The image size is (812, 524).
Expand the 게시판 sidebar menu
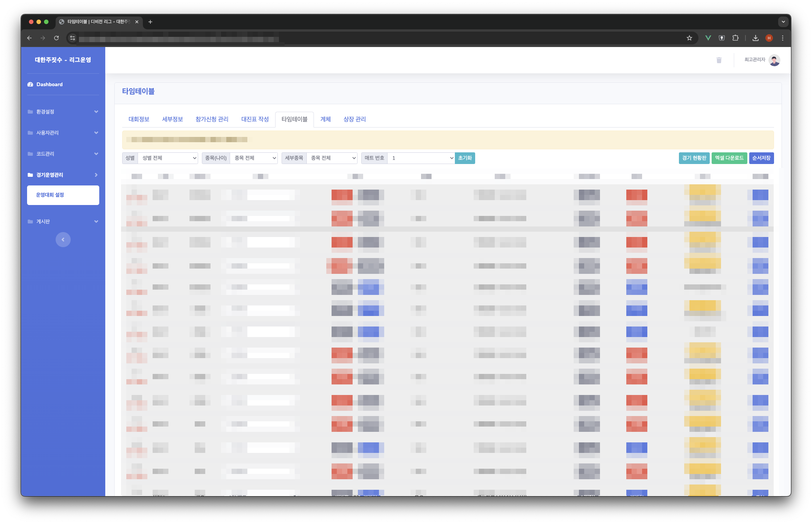click(63, 222)
